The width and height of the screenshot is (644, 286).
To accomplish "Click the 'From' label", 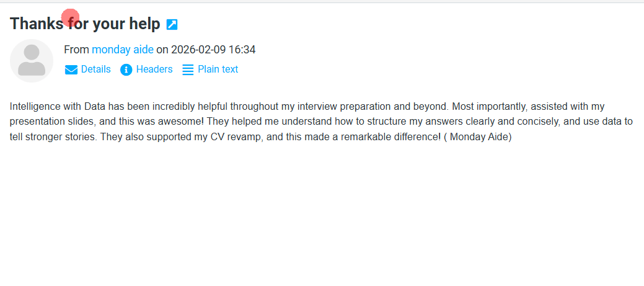I will (x=76, y=50).
